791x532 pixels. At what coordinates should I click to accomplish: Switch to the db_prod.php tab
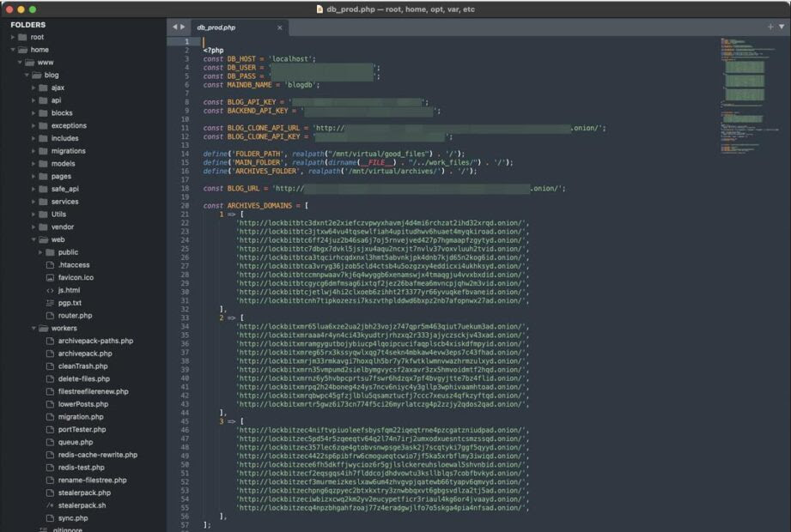tap(240, 27)
